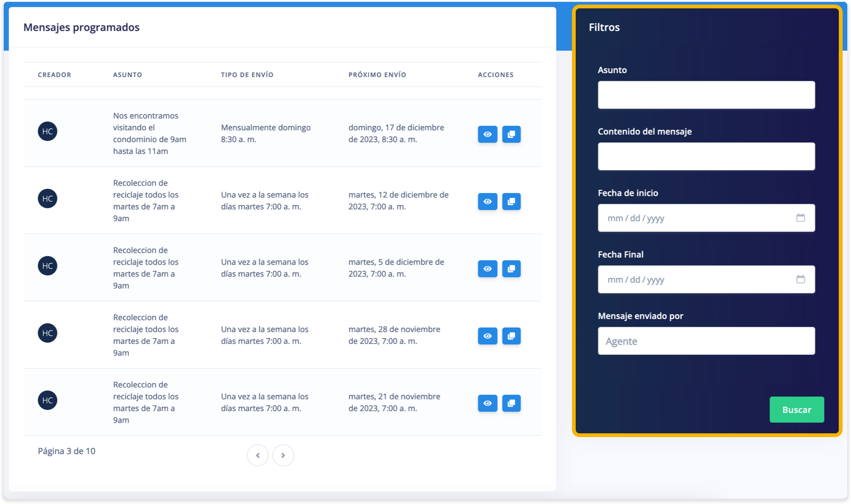This screenshot has height=504, width=851.
Task: View the message scheduled for 5 de diciembre
Action: coord(487,269)
